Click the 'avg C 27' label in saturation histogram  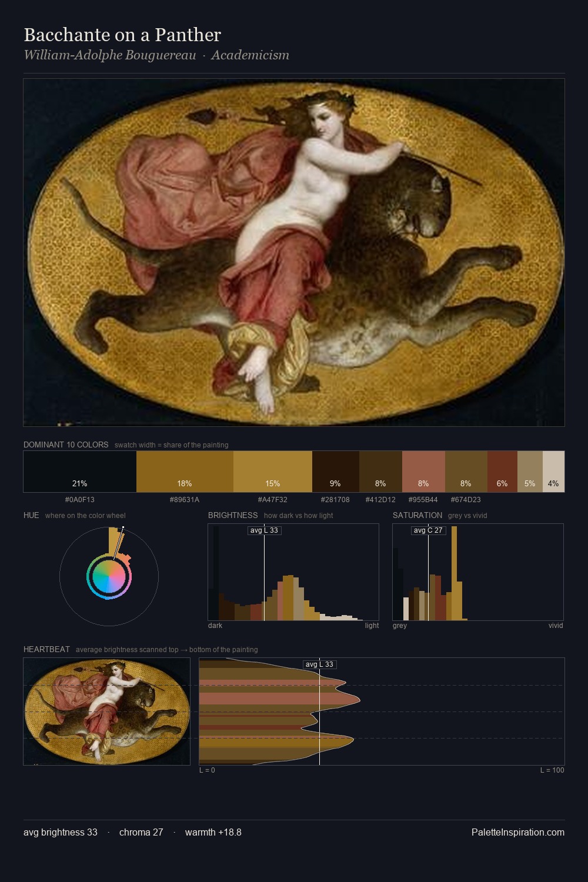point(428,530)
